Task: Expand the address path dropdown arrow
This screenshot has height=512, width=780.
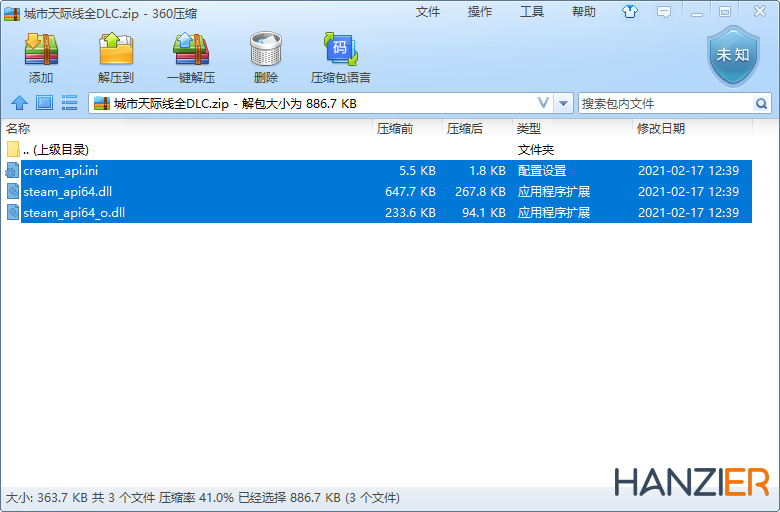Action: click(x=563, y=103)
